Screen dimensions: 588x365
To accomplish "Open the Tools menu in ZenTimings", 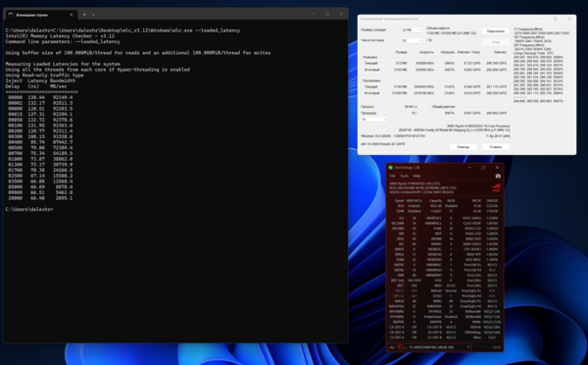I will tap(404, 176).
